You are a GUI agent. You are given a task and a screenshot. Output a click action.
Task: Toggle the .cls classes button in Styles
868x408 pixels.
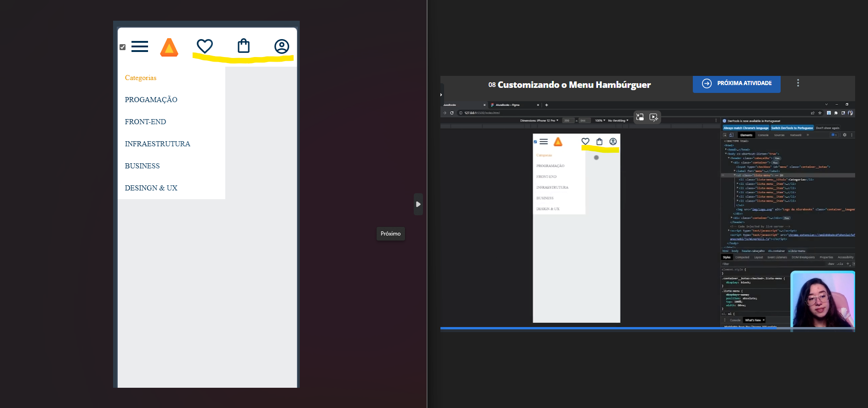click(x=840, y=264)
